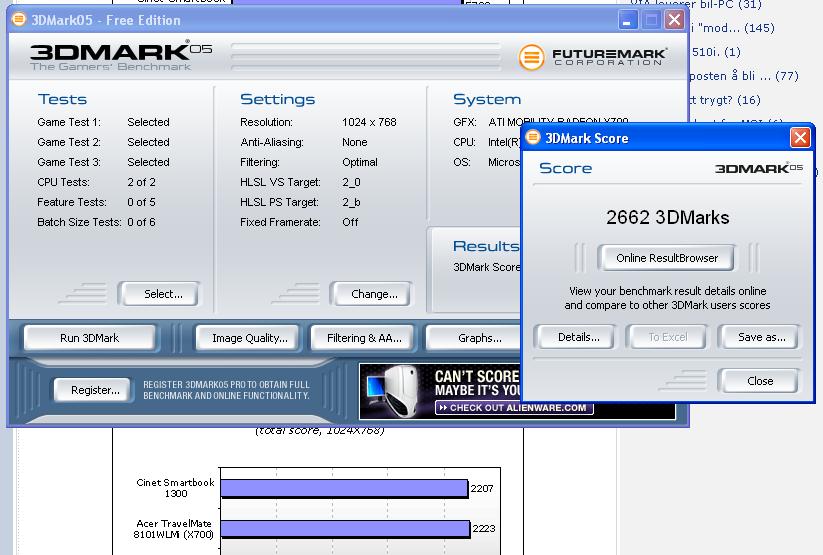Click the 3DMark05 logo in the header
Viewport: 823px width, 555px height.
121,55
